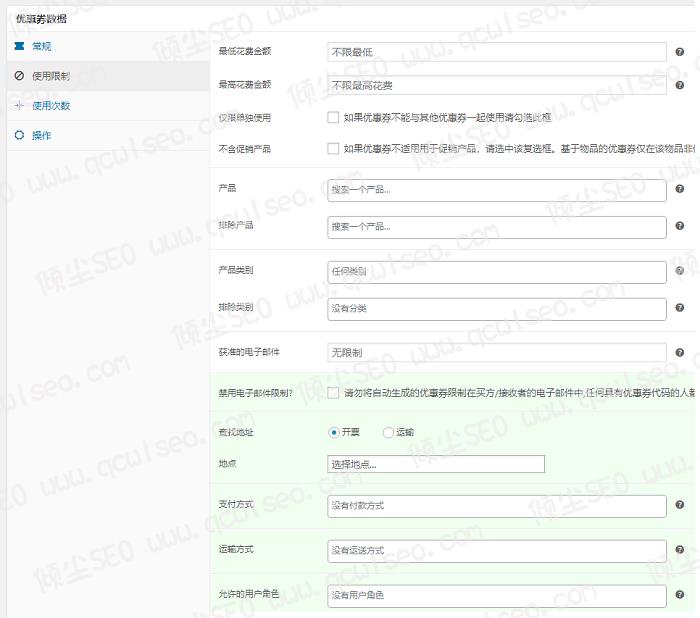Click the 获准的电子邮件 input field
The image size is (700, 618).
[x=496, y=353]
